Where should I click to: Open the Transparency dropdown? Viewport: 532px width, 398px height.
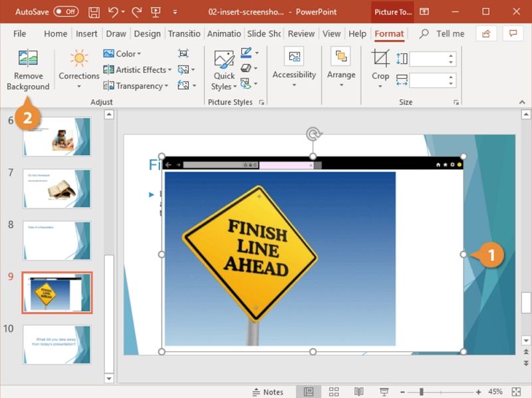137,86
